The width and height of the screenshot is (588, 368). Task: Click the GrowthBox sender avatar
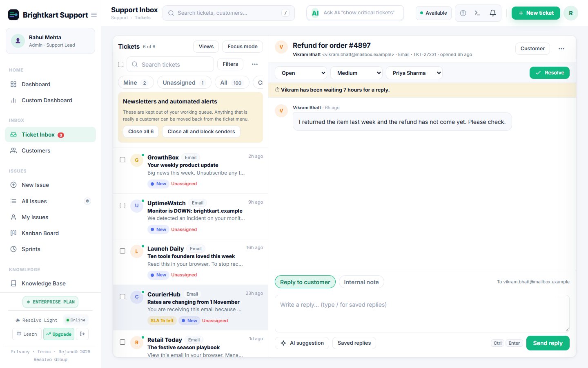click(136, 160)
